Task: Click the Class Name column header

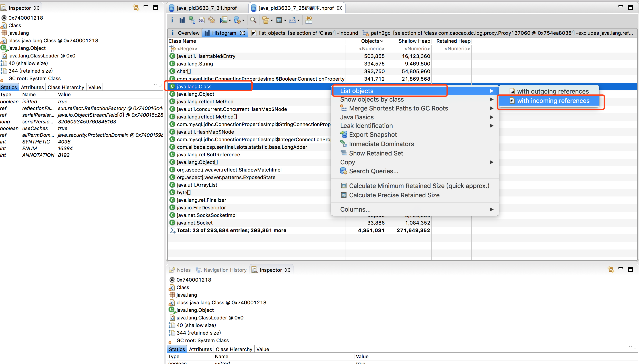Action: tap(257, 41)
